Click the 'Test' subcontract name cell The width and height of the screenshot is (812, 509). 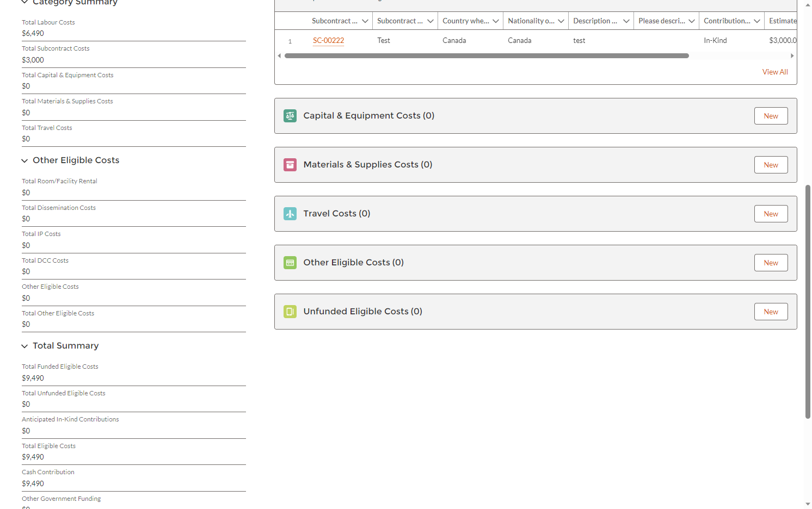pos(384,40)
